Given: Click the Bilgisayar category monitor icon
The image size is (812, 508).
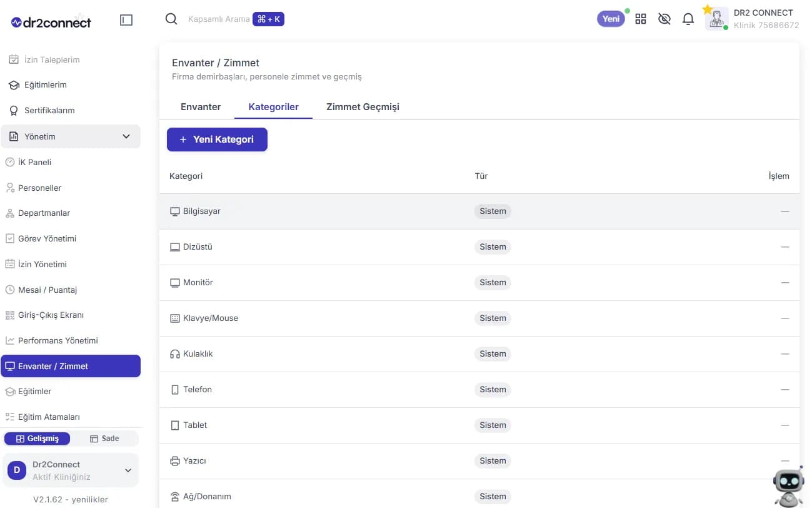Looking at the screenshot, I should click(175, 211).
